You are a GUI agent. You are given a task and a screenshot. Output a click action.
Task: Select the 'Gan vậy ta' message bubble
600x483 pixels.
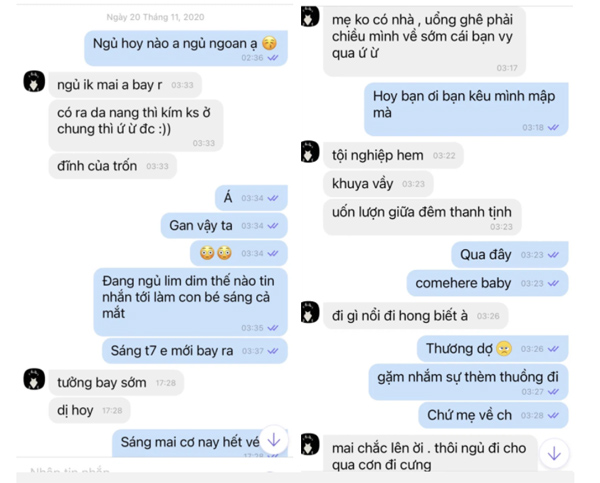[224, 225]
